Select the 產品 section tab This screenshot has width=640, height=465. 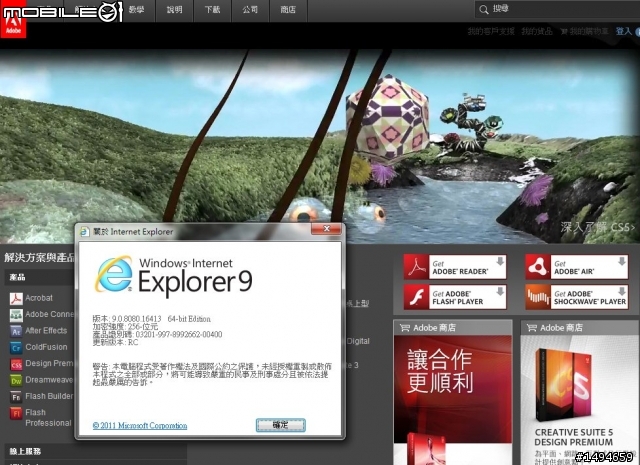[40, 277]
